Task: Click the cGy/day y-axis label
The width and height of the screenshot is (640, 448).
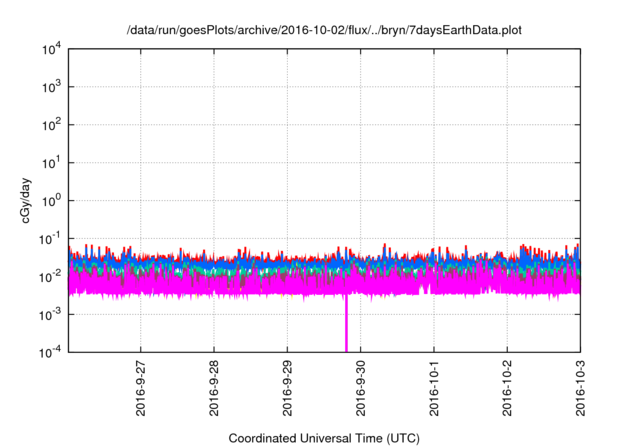Action: (30, 200)
